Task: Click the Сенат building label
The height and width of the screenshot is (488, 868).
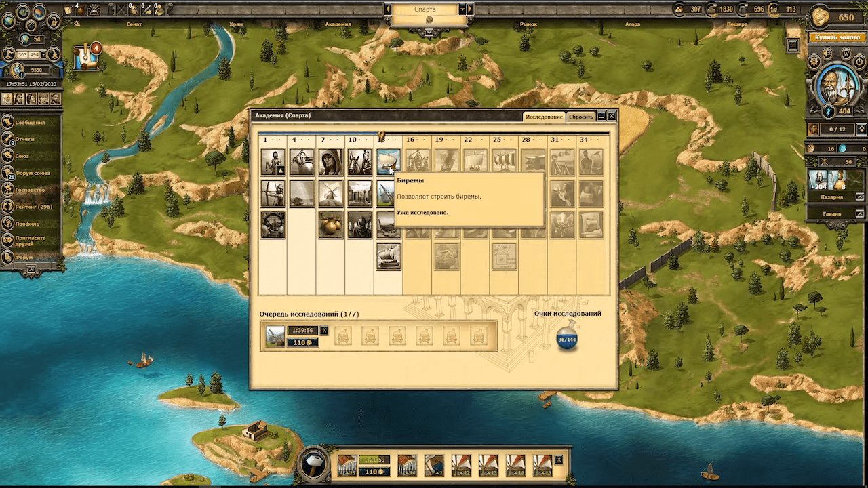Action: click(134, 24)
